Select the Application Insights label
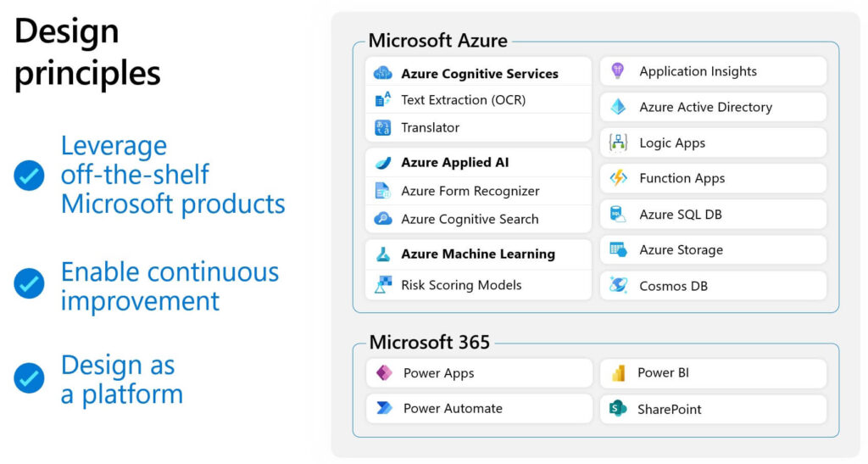 click(x=698, y=71)
